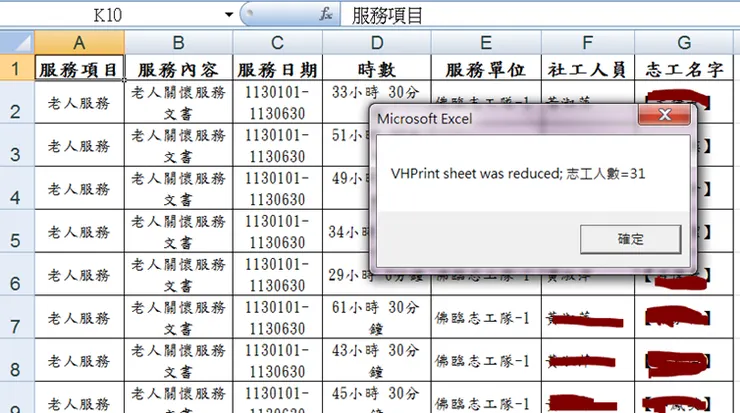Screen dimensions: 740x413
Task: Close the Microsoft Excel message dialog
Action: (x=664, y=115)
